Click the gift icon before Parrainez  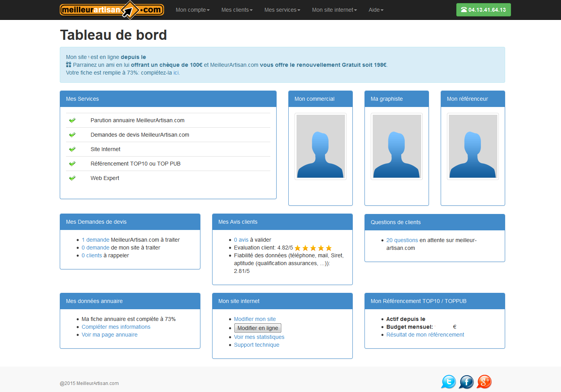(x=68, y=65)
